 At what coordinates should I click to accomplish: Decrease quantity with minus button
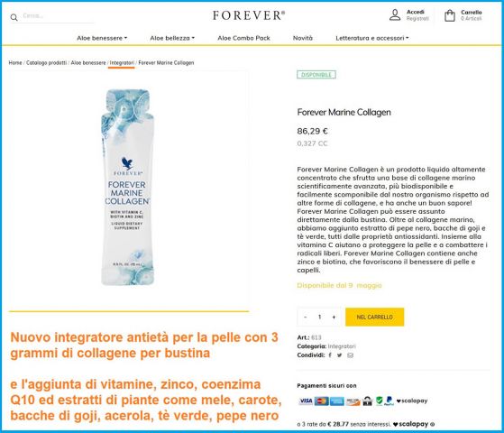[x=305, y=317]
